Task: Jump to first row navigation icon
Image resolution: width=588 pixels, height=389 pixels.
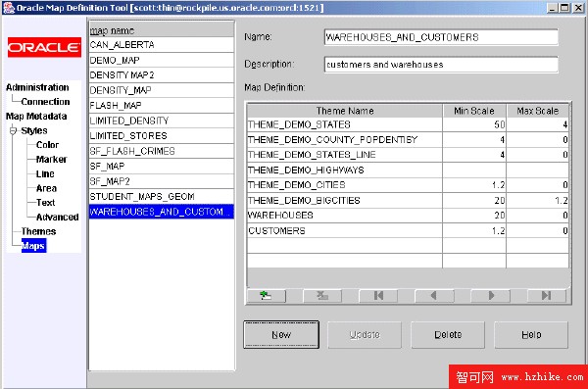Action: click(x=378, y=296)
